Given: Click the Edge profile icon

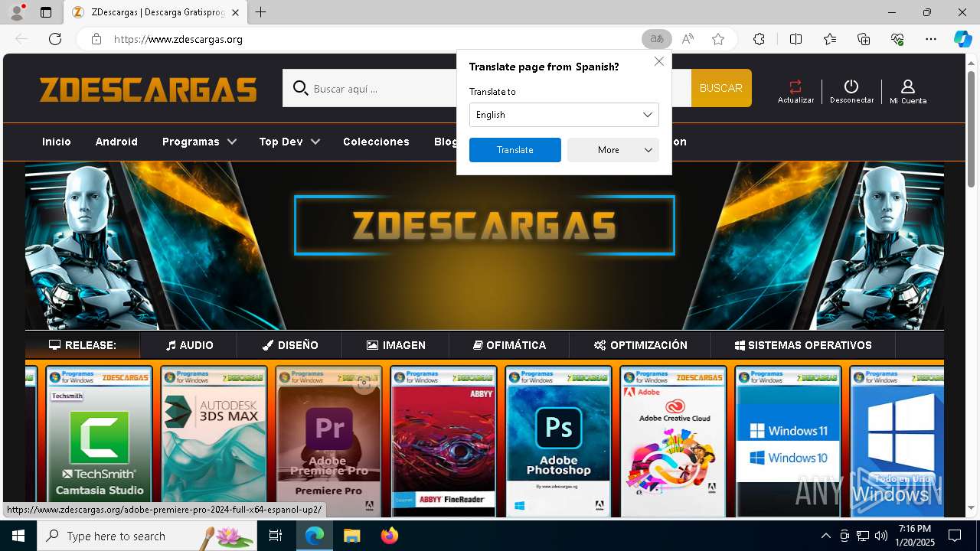Looking at the screenshot, I should pyautogui.click(x=17, y=12).
